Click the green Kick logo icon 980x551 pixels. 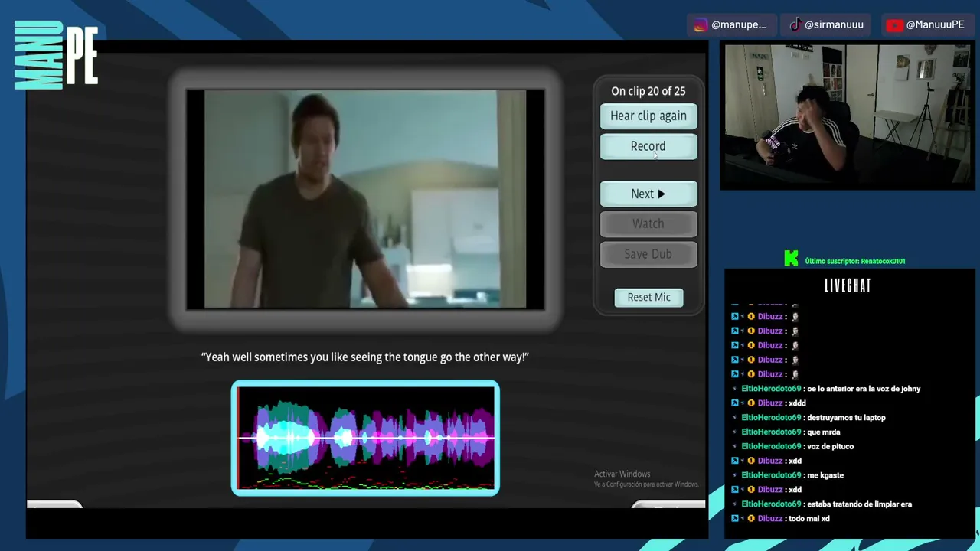click(791, 260)
